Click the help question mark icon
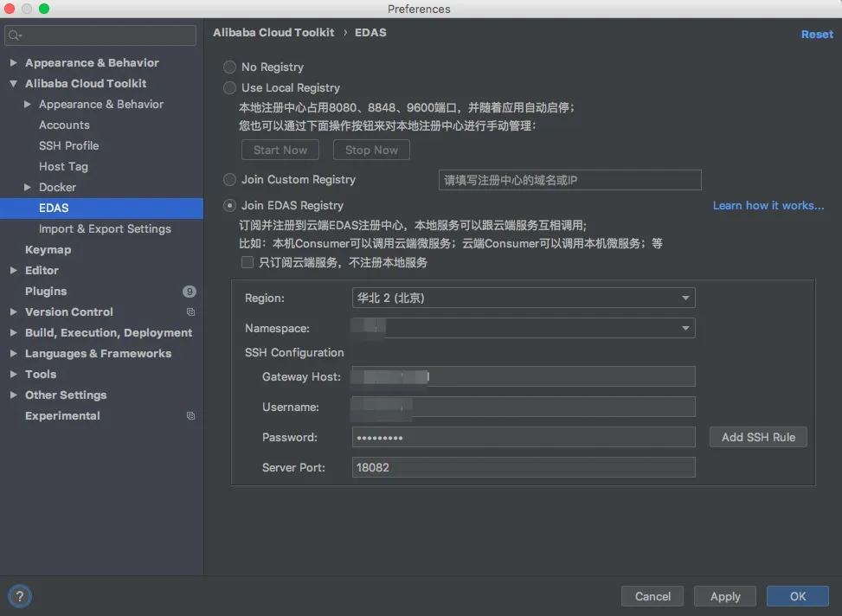This screenshot has height=616, width=842. click(x=19, y=596)
